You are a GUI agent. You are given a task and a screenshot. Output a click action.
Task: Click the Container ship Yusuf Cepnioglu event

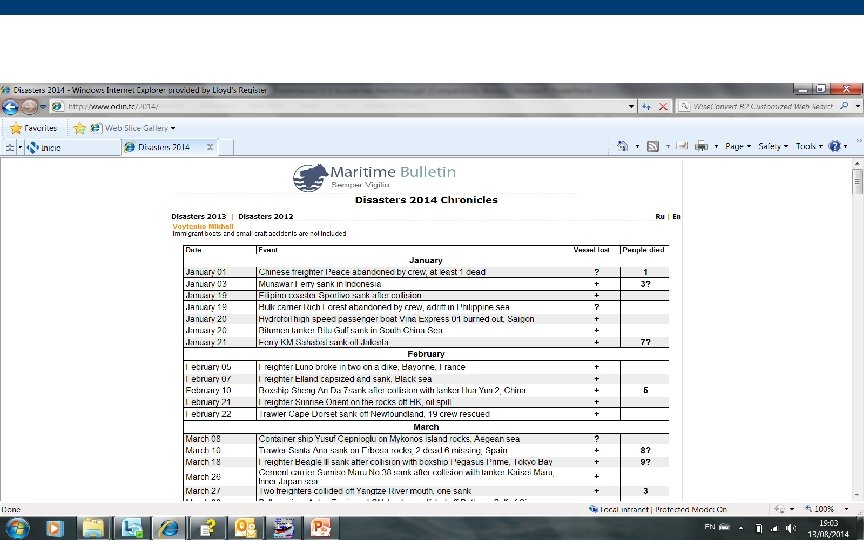389,439
